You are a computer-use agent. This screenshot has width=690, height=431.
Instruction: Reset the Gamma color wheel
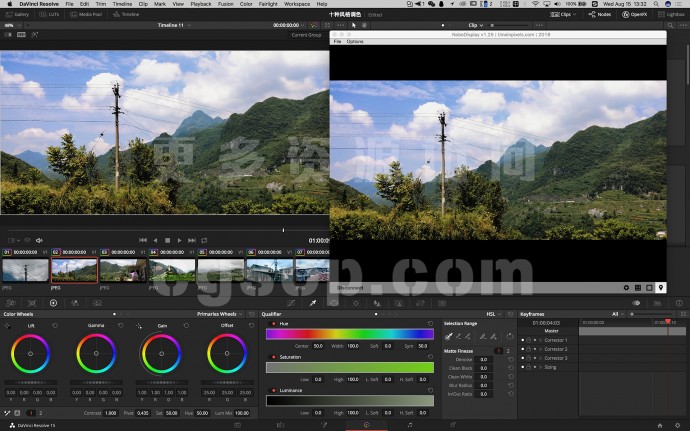click(x=121, y=325)
